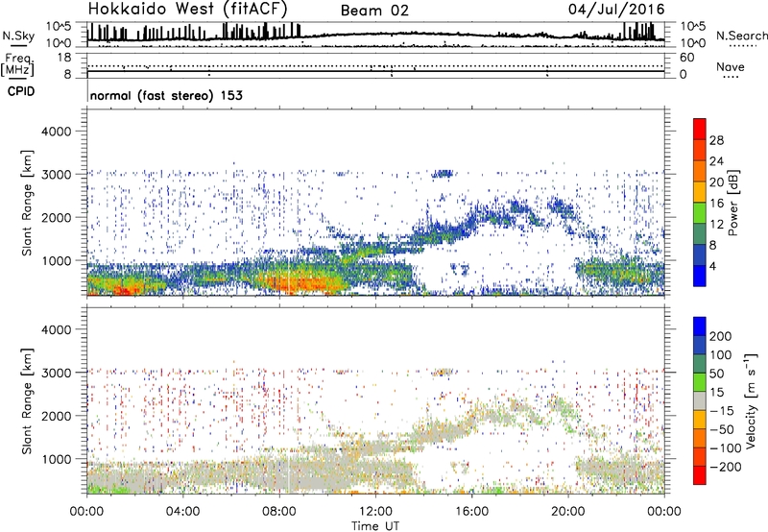Click the red top of power colorbar
Viewport: 768px width, 532px height.
point(700,129)
